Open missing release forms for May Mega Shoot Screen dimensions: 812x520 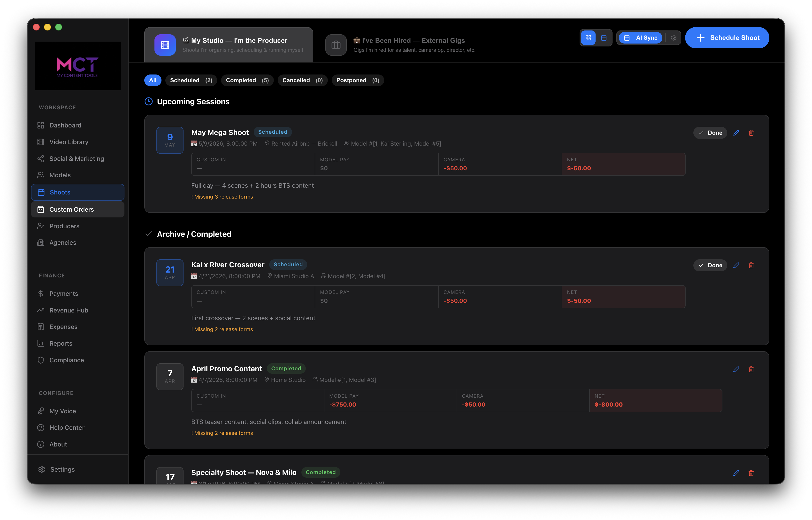pos(222,197)
